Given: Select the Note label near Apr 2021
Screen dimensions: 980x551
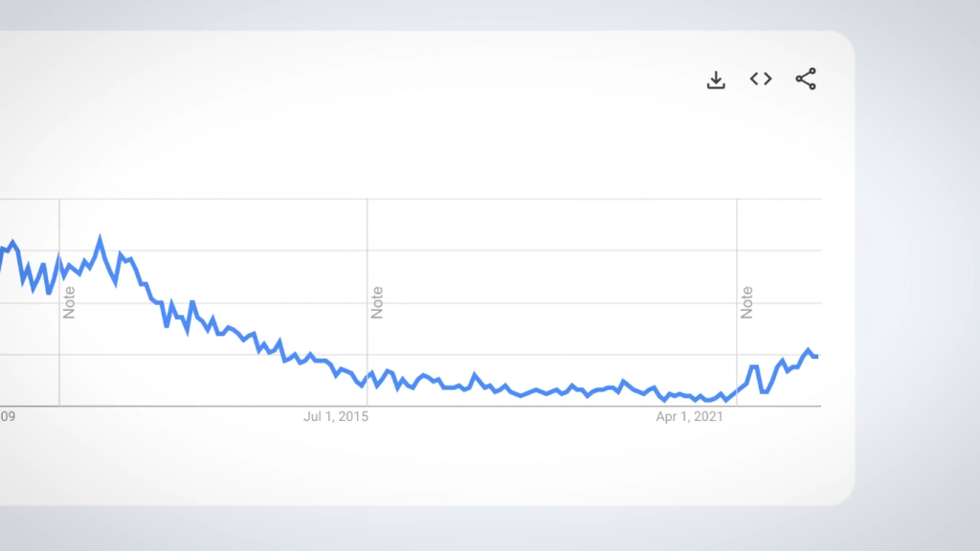Looking at the screenshot, I should [x=746, y=302].
